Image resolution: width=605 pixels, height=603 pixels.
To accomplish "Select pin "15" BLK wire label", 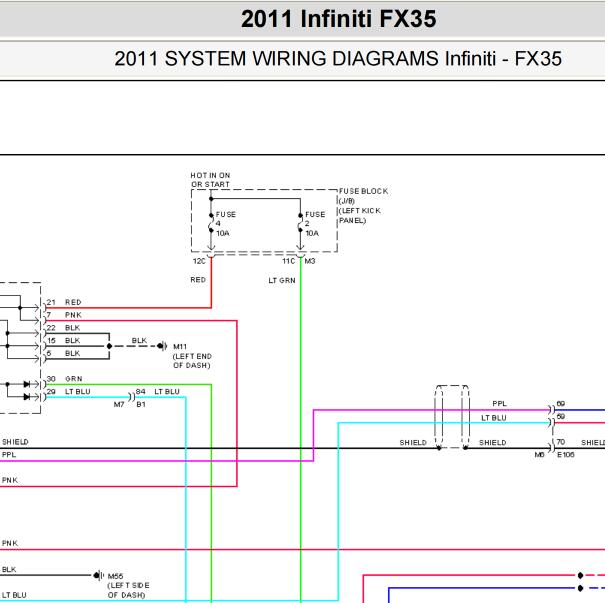I will pyautogui.click(x=63, y=340).
